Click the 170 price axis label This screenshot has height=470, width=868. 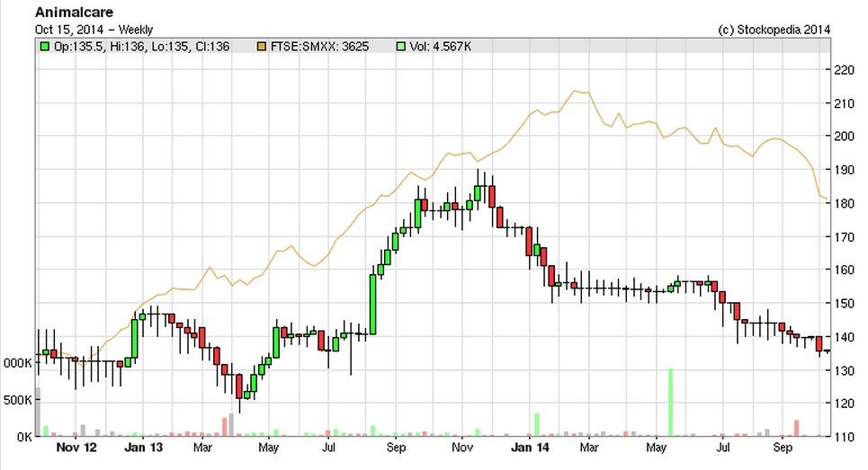[x=845, y=236]
